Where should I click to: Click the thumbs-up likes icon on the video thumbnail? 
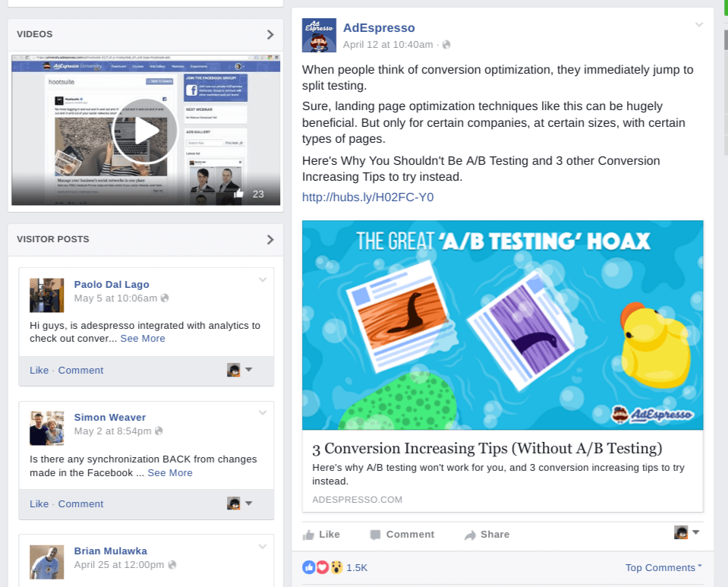tap(238, 193)
